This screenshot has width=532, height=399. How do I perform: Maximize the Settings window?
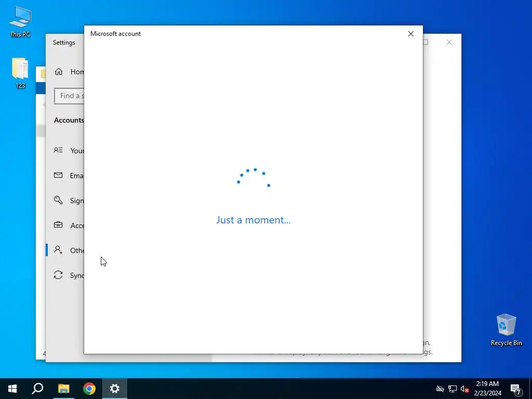click(x=426, y=42)
